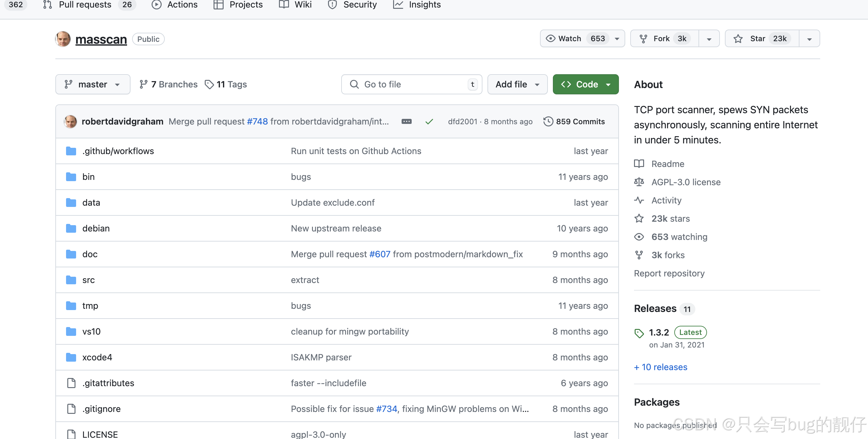868x439 pixels.
Task: Open the 'cleanup for mingw portability' commit
Action: tap(349, 331)
